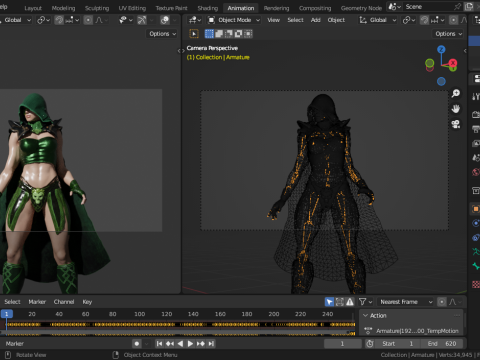Viewport: 480px width, 360px height.
Task: Switch to the Sculpting workspace tab
Action: pyautogui.click(x=97, y=8)
